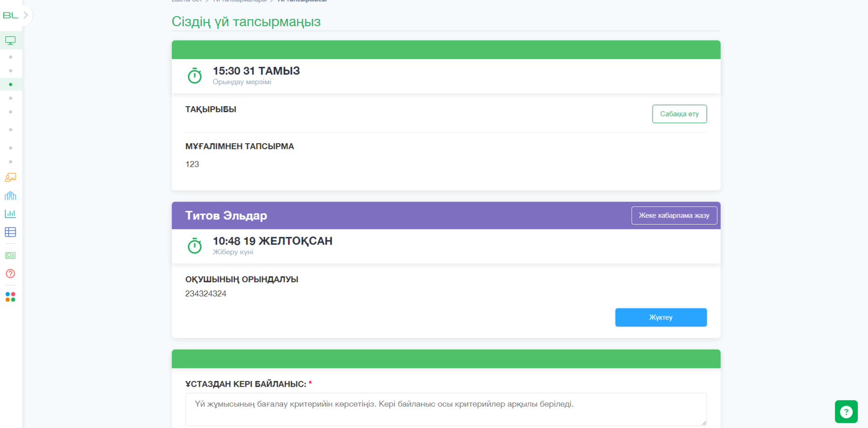Expand the sidebar with the chevron arrow
868x428 pixels.
tap(26, 15)
